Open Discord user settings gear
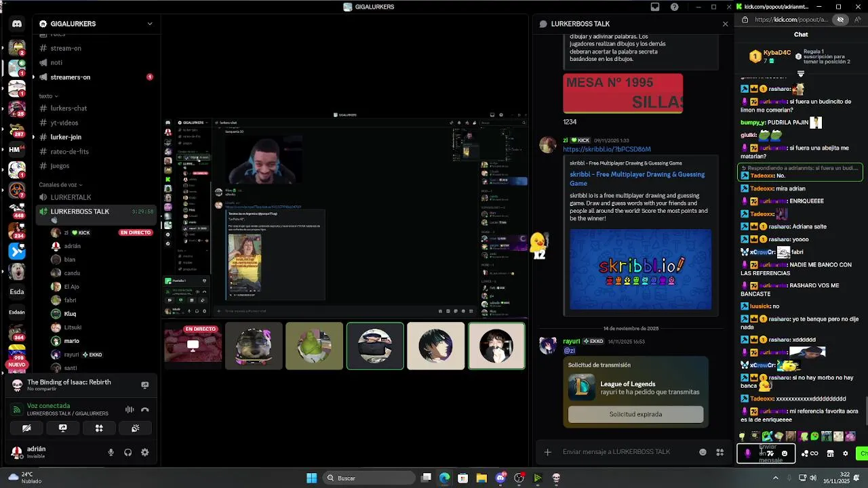The width and height of the screenshot is (868, 488). tap(144, 452)
